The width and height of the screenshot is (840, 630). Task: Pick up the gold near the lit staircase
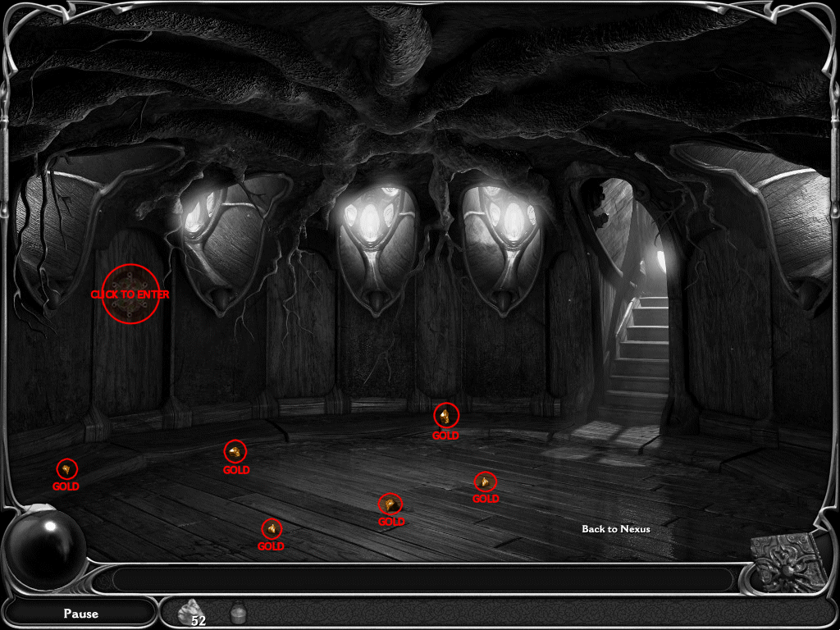[x=486, y=482]
